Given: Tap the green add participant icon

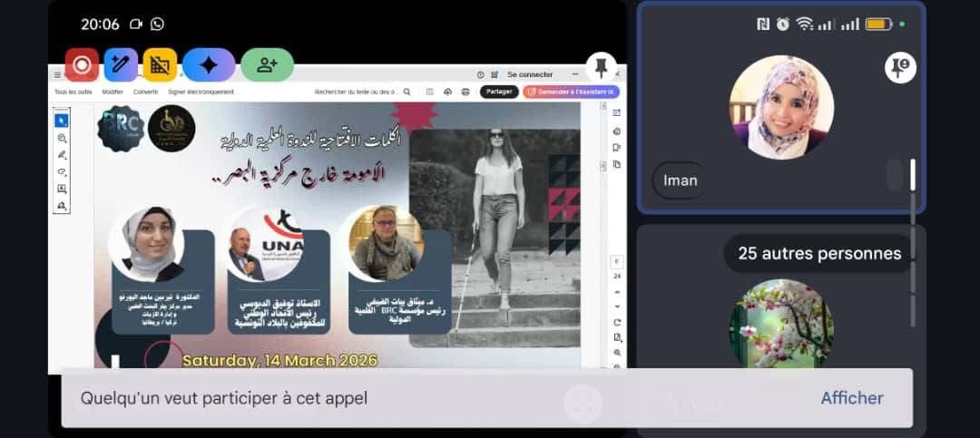Looking at the screenshot, I should pos(267,65).
